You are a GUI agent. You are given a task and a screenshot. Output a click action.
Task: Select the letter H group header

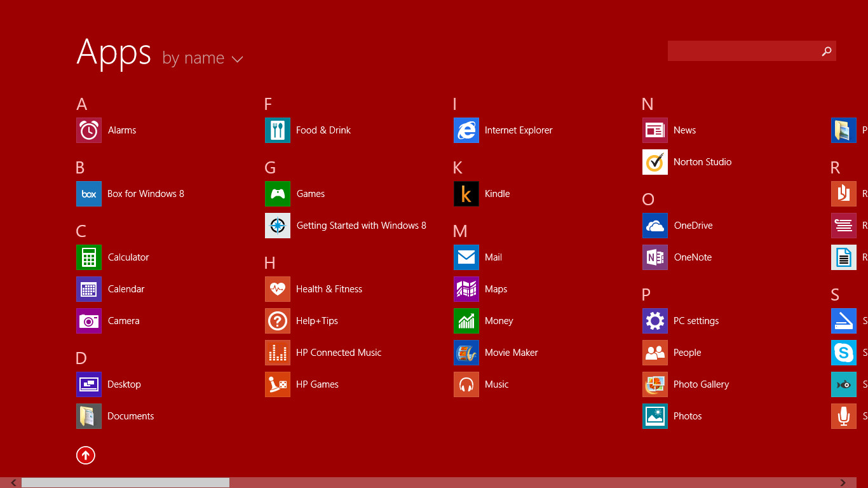click(x=270, y=263)
